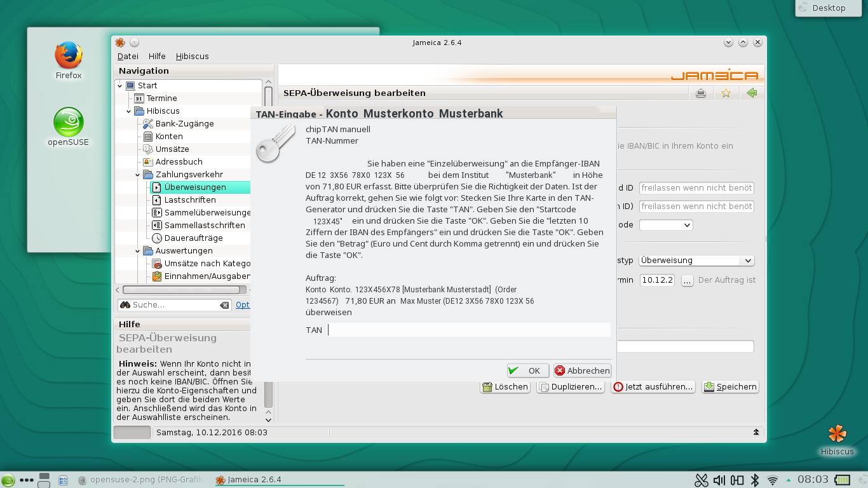Click the openSUSE start menu button

[8, 480]
